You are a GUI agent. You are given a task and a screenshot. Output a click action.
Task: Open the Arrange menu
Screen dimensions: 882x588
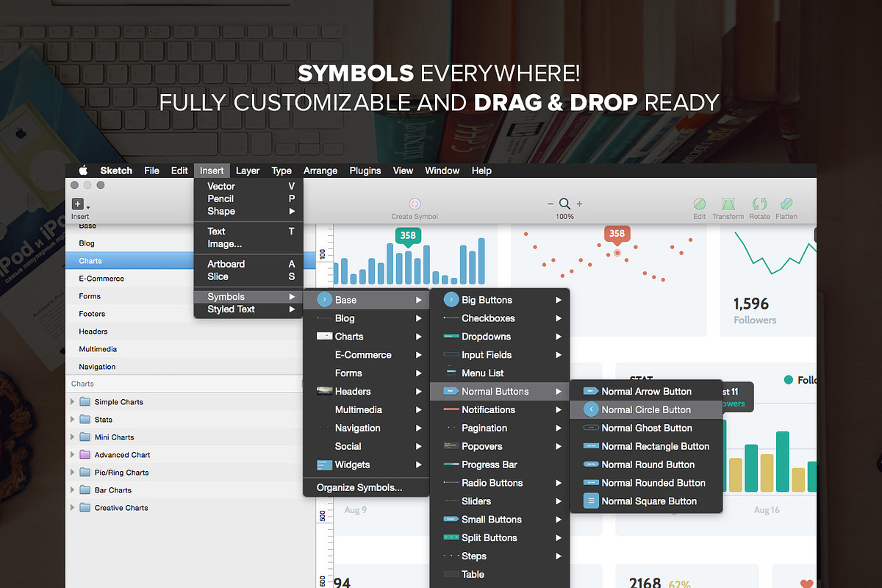(320, 171)
